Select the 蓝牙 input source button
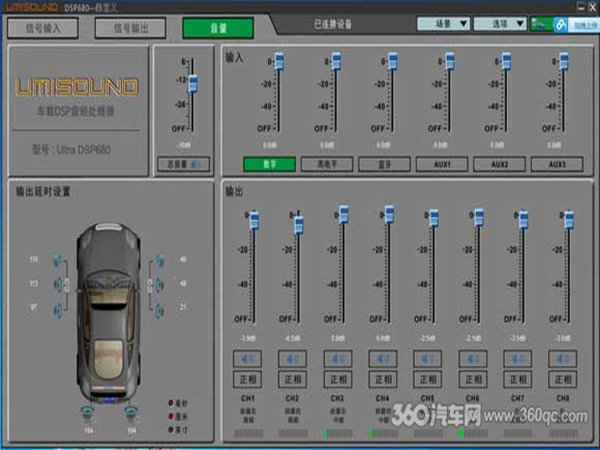The height and width of the screenshot is (450, 600). (385, 164)
